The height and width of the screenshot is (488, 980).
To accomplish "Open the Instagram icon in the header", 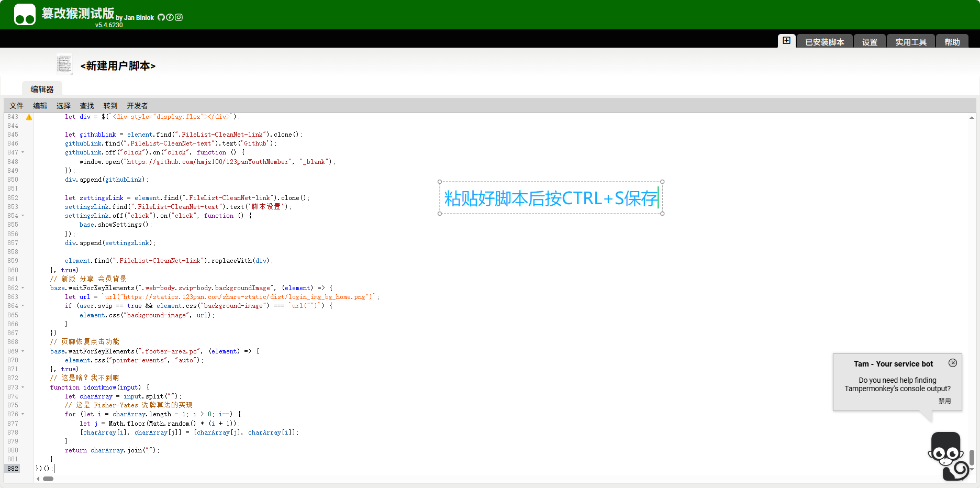I will click(179, 17).
